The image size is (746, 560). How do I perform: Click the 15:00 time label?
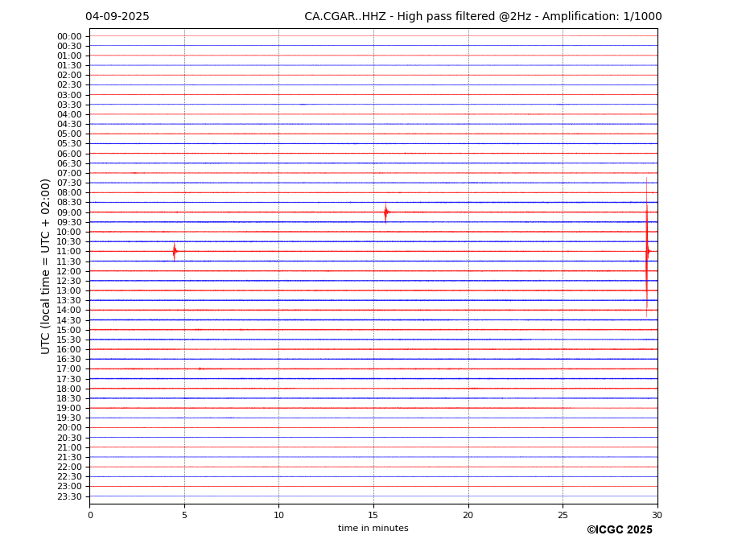pos(69,330)
